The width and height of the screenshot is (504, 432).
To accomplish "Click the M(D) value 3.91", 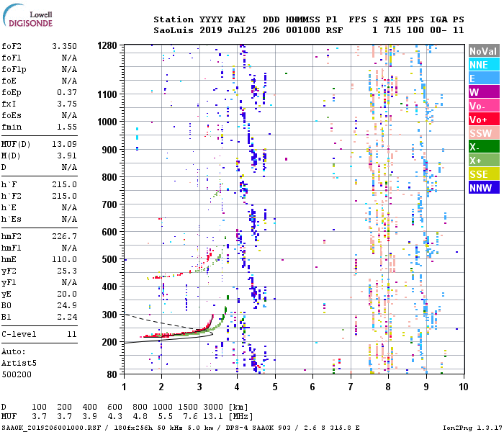I will tap(67, 156).
